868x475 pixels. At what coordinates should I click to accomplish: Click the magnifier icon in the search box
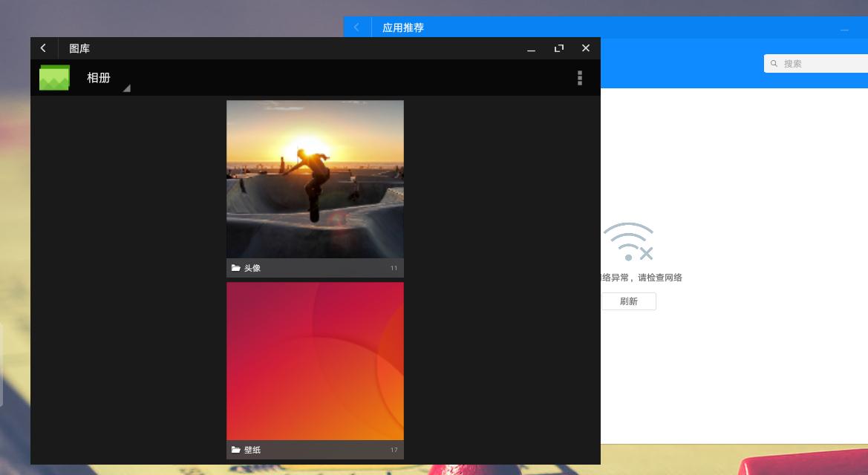774,64
